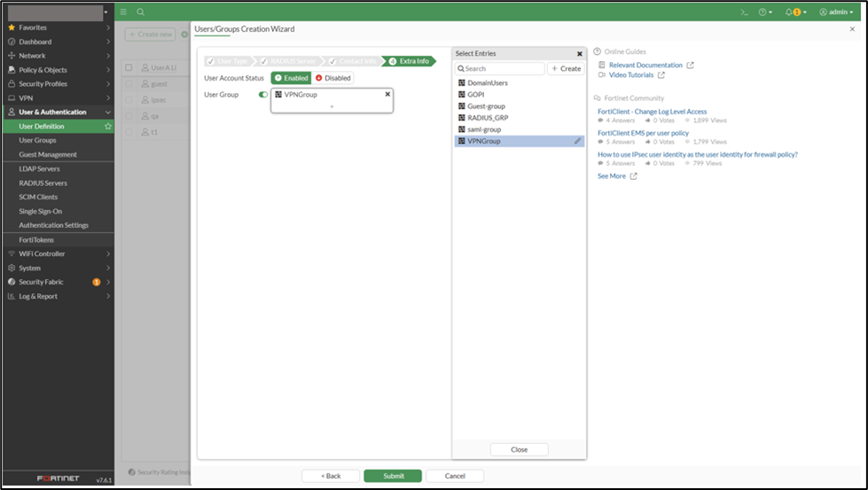Click the Search field in Select Entries
Viewport: 868px width, 490px height.
pos(502,68)
